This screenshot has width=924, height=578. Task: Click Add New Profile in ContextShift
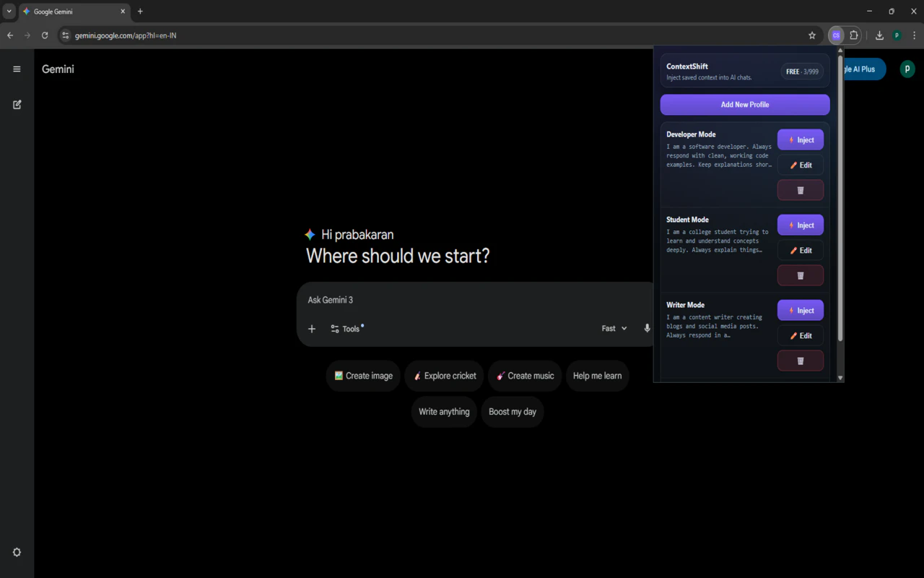(745, 105)
